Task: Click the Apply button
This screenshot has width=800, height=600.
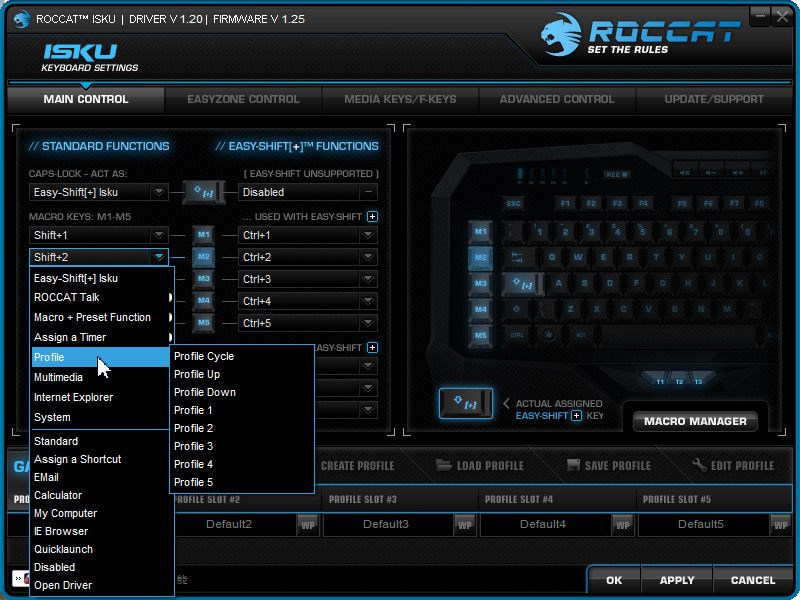Action: 677,580
